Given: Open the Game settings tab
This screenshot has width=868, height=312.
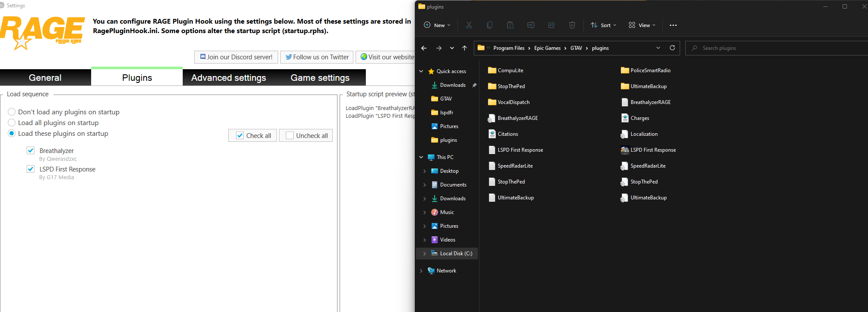Looking at the screenshot, I should [x=320, y=78].
